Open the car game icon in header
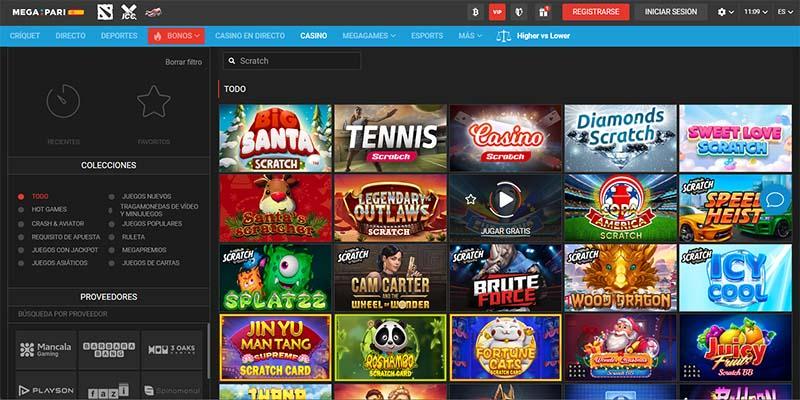 [153, 12]
